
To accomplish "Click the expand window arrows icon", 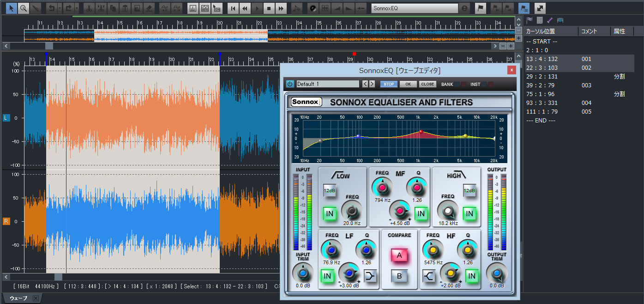I will pyautogui.click(x=539, y=8).
